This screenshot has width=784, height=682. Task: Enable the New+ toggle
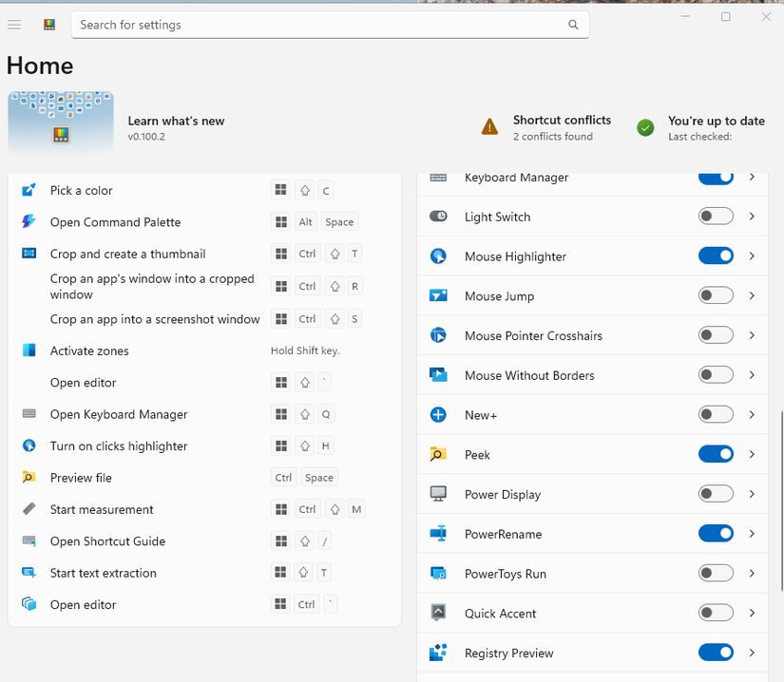point(716,414)
